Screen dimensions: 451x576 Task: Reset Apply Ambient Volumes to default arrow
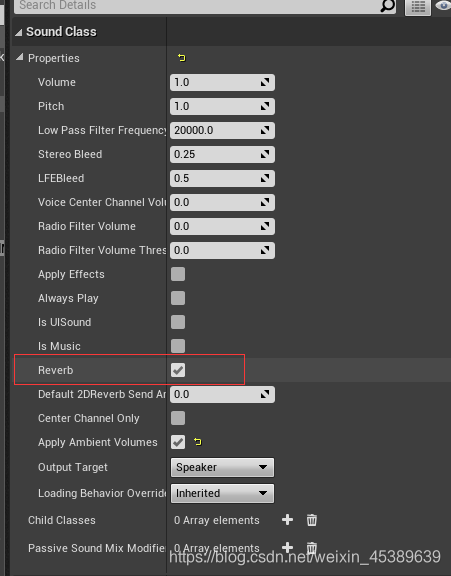tap(198, 442)
